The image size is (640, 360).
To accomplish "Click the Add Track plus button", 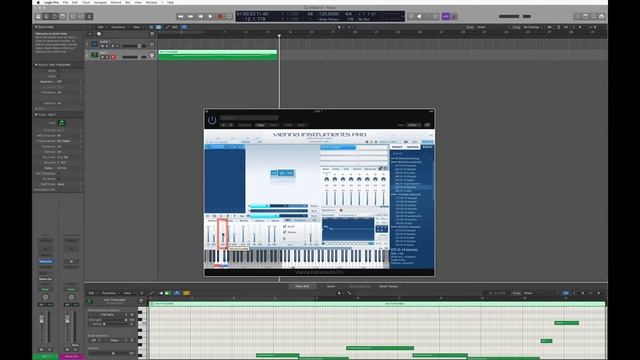I will click(90, 34).
